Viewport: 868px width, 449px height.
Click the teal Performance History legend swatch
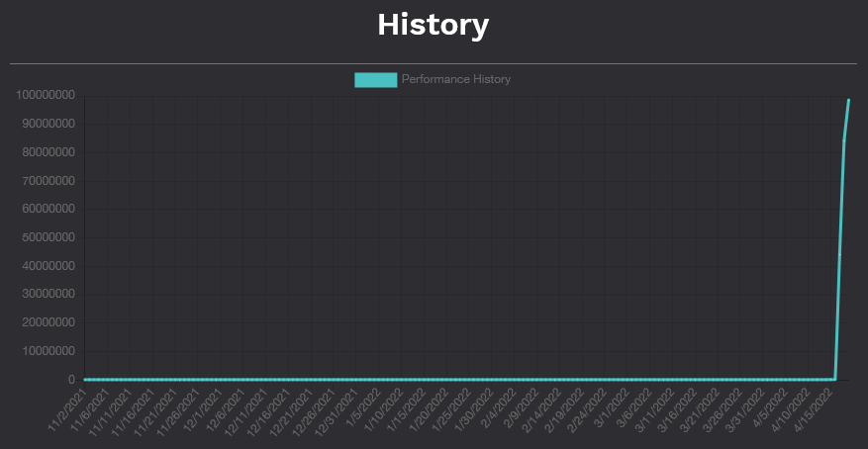point(375,79)
